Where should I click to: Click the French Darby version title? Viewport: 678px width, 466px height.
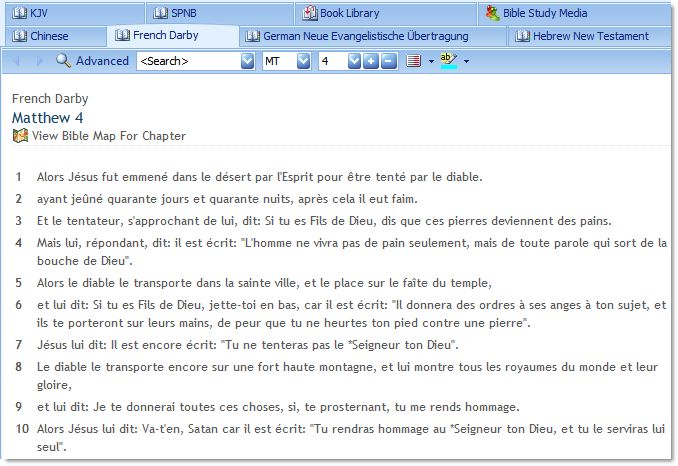pos(50,99)
